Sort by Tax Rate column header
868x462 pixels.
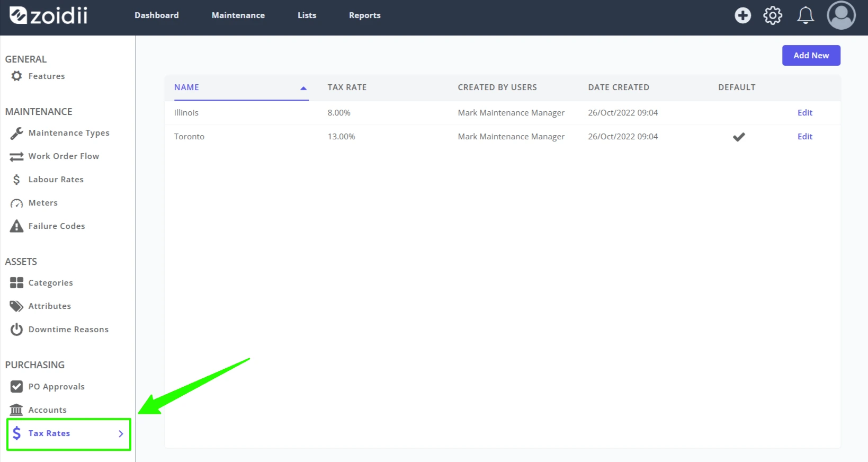tap(347, 87)
